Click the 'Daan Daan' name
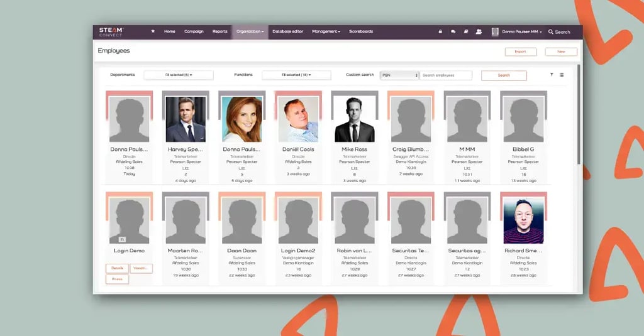Screen dimensions: 644x336 pyautogui.click(x=242, y=251)
